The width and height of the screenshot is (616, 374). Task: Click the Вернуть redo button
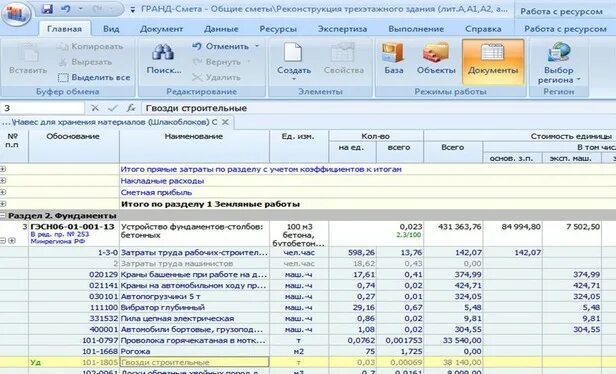tap(217, 62)
